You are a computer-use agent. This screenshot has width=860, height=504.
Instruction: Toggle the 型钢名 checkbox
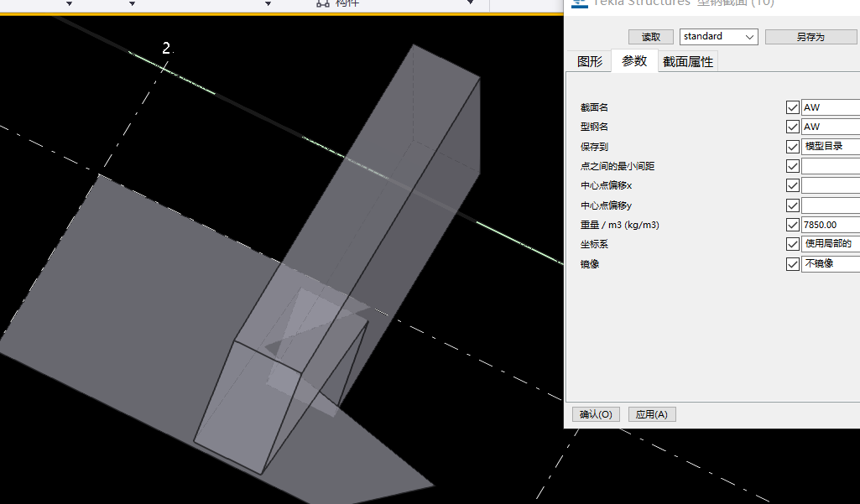792,127
